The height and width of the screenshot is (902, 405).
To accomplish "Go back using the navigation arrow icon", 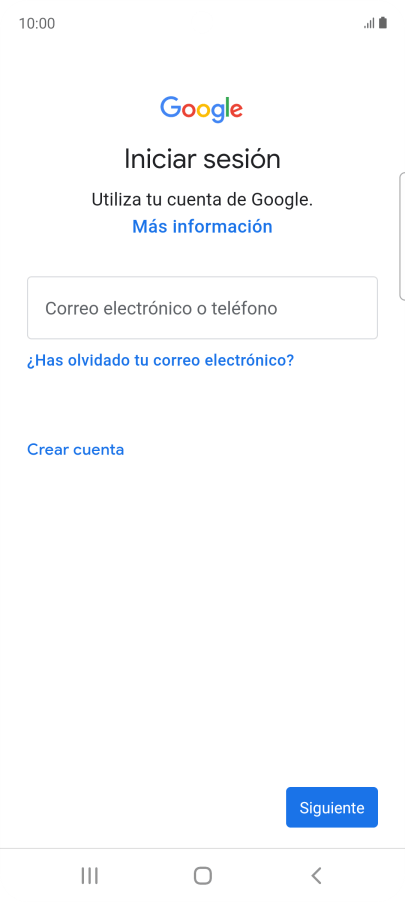I will (x=316, y=876).
